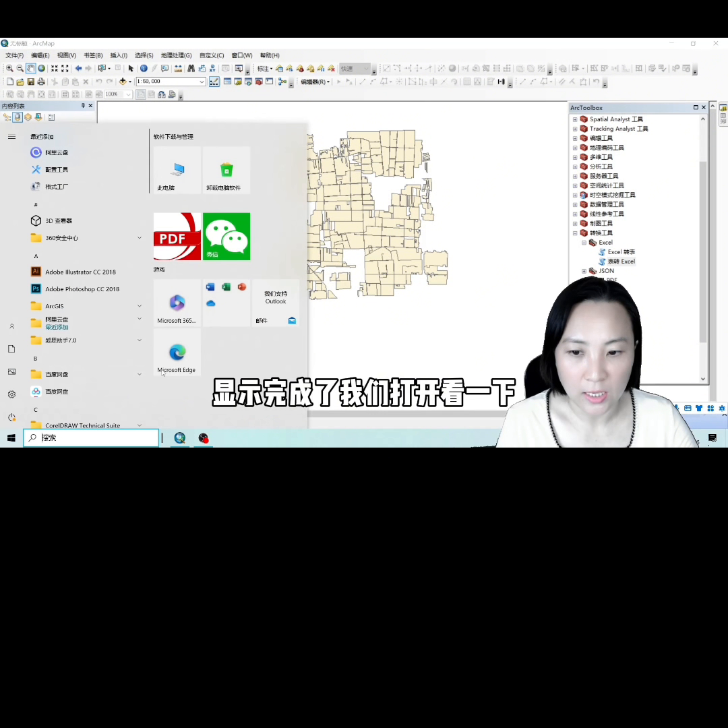Open the Find binoculars tool
Image resolution: width=728 pixels, height=728 pixels.
point(191,68)
